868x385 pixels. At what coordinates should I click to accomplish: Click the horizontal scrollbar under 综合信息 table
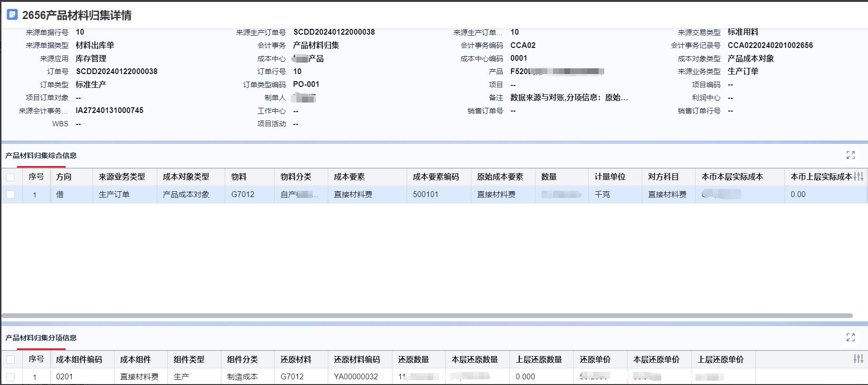coord(427,316)
